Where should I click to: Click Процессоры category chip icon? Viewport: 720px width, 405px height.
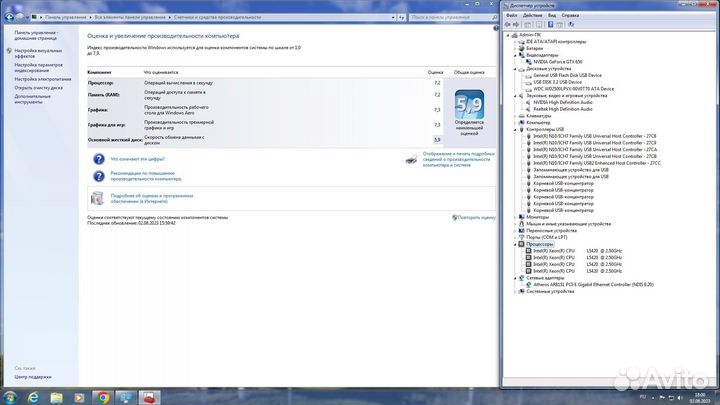(522, 244)
